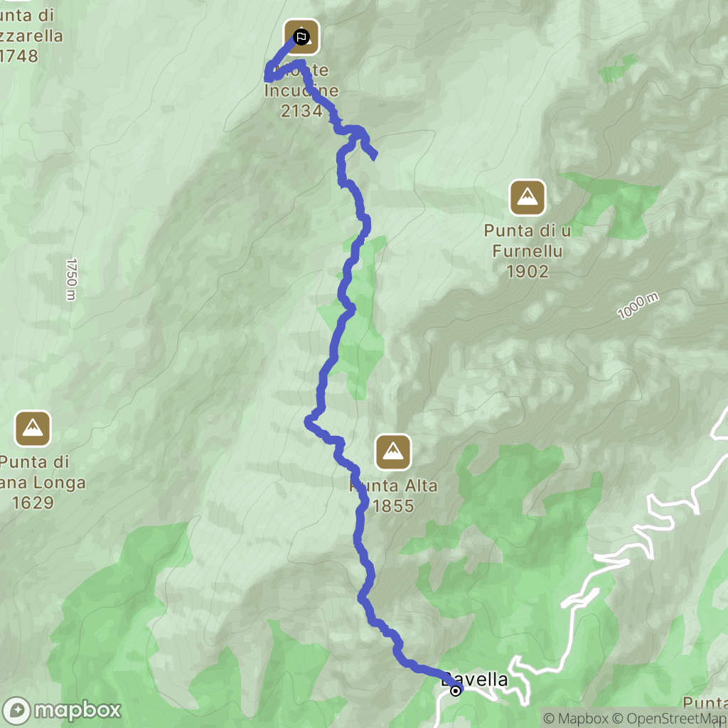The width and height of the screenshot is (728, 728).
Task: Open the © OpenStreetMap attribution link
Action: [669, 718]
